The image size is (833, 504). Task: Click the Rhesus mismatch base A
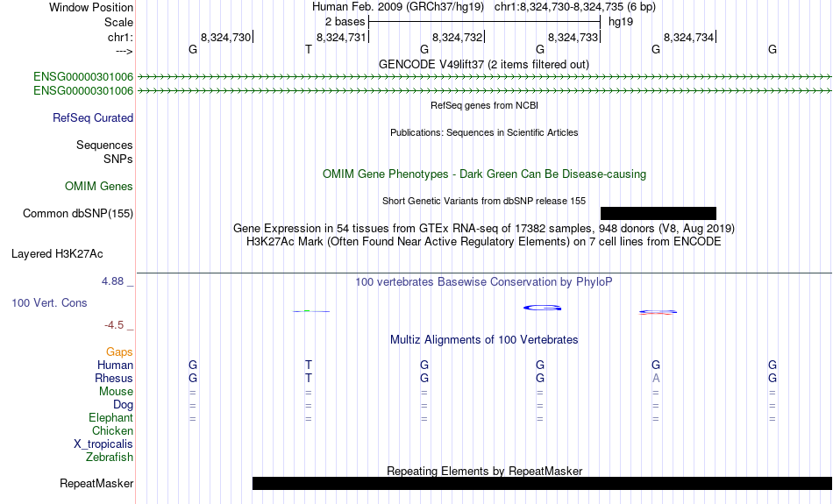[x=656, y=378]
